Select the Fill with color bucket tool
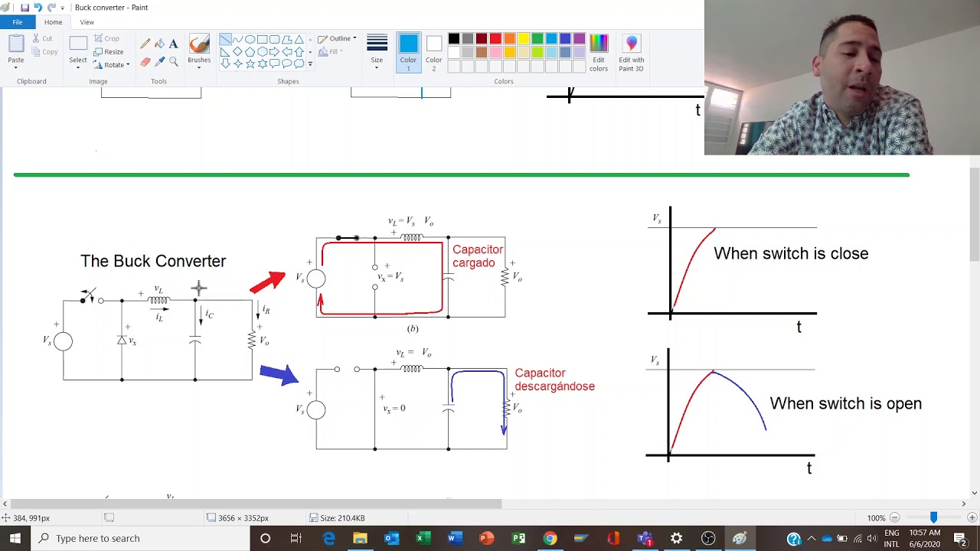This screenshot has height=551, width=980. pos(159,44)
